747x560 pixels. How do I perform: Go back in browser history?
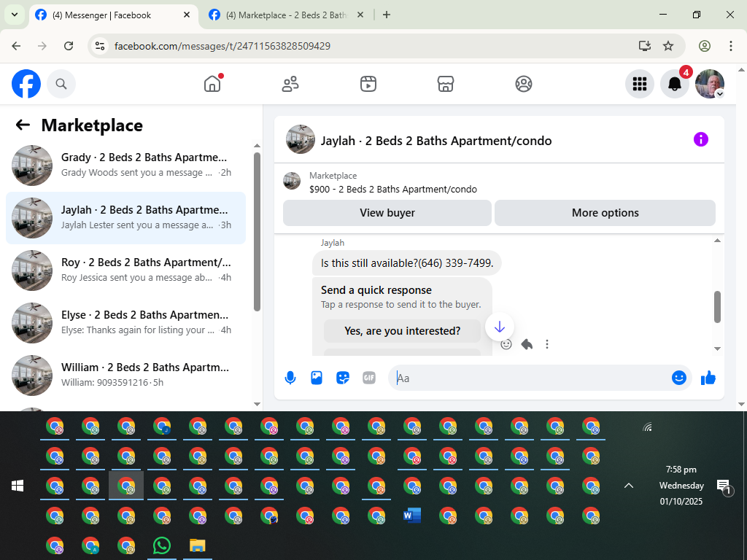[16, 46]
